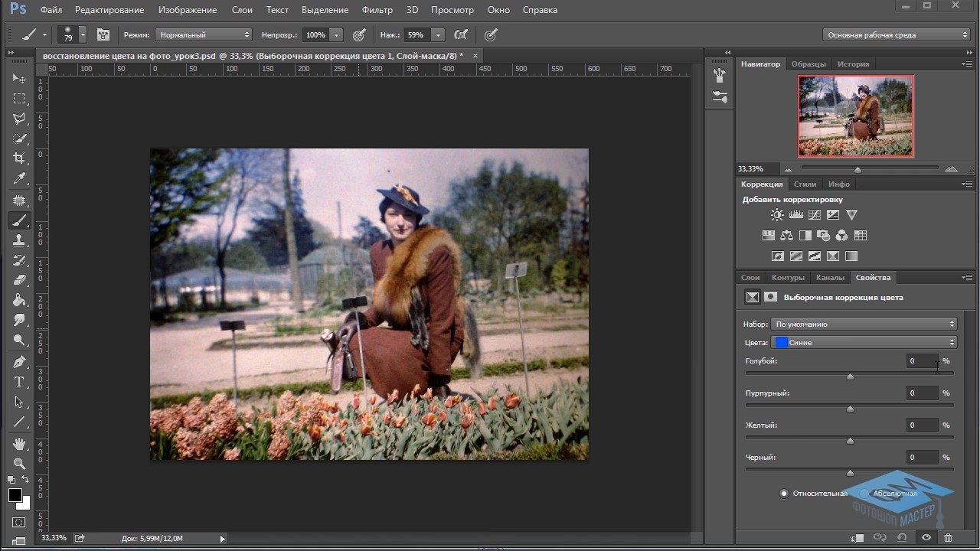Toggle adjustment layer visibility eye icon
The height and width of the screenshot is (551, 980).
(926, 538)
